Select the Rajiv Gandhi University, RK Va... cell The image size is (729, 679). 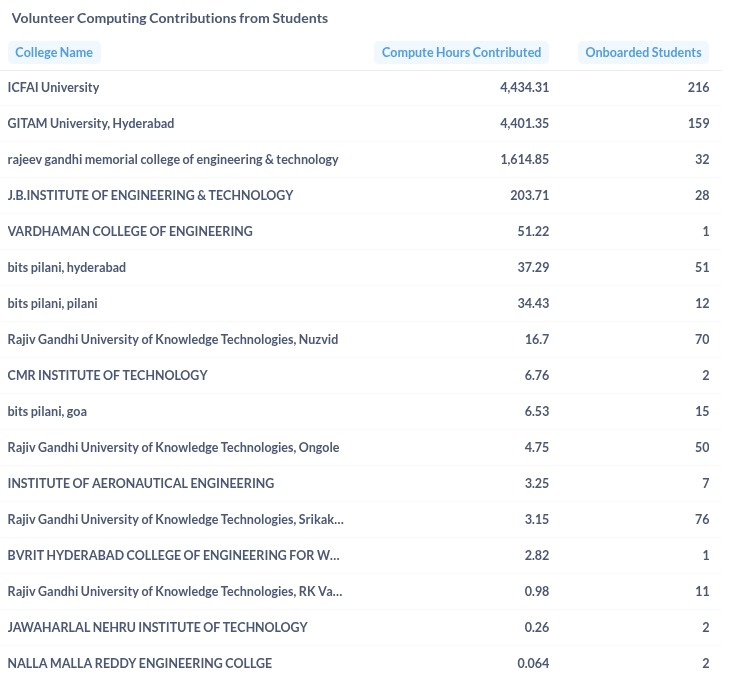click(175, 592)
